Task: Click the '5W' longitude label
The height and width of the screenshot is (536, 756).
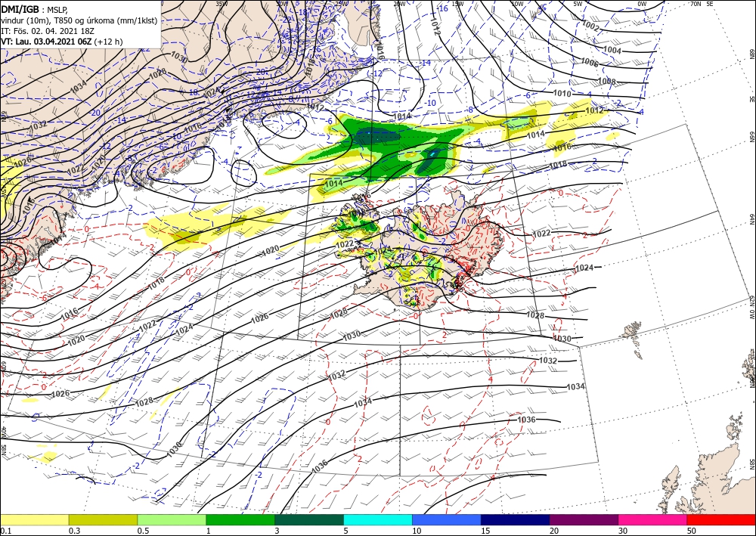Action: coord(578,4)
